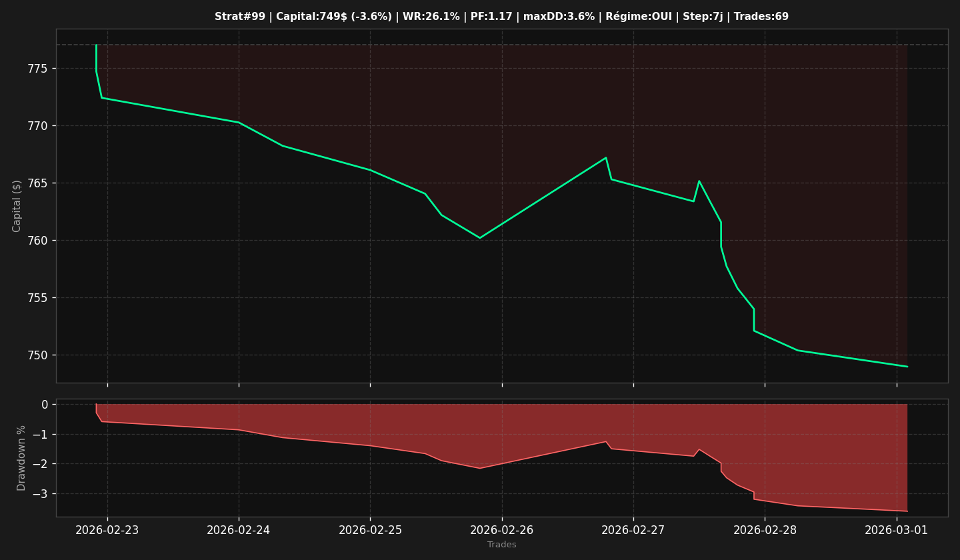Click the "Drawdown %" y-axis label
The width and height of the screenshot is (960, 560).
pyautogui.click(x=22, y=458)
